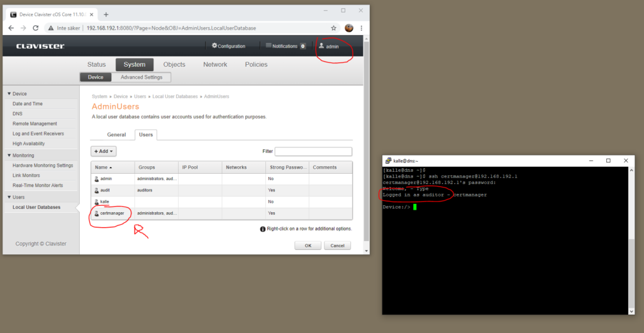Select the audit row's auditors group cell
Viewport: 644px width, 333px height.
click(x=157, y=190)
